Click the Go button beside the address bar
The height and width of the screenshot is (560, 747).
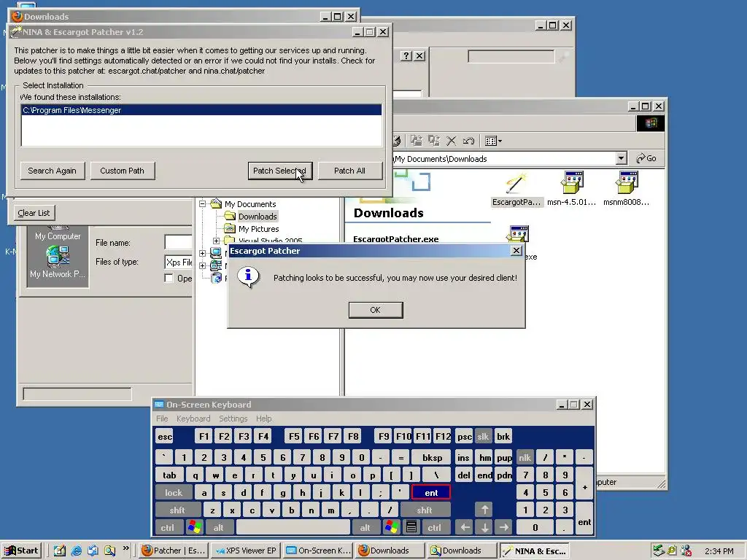coord(646,158)
